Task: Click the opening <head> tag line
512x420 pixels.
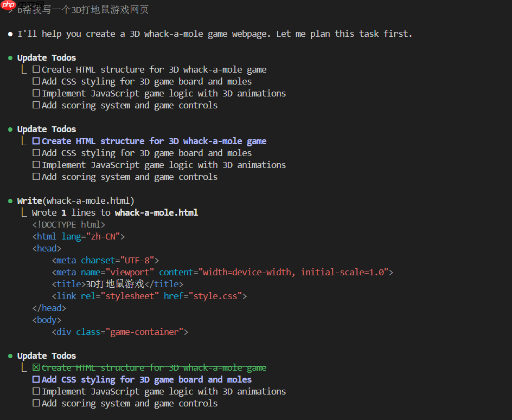Action: click(47, 248)
